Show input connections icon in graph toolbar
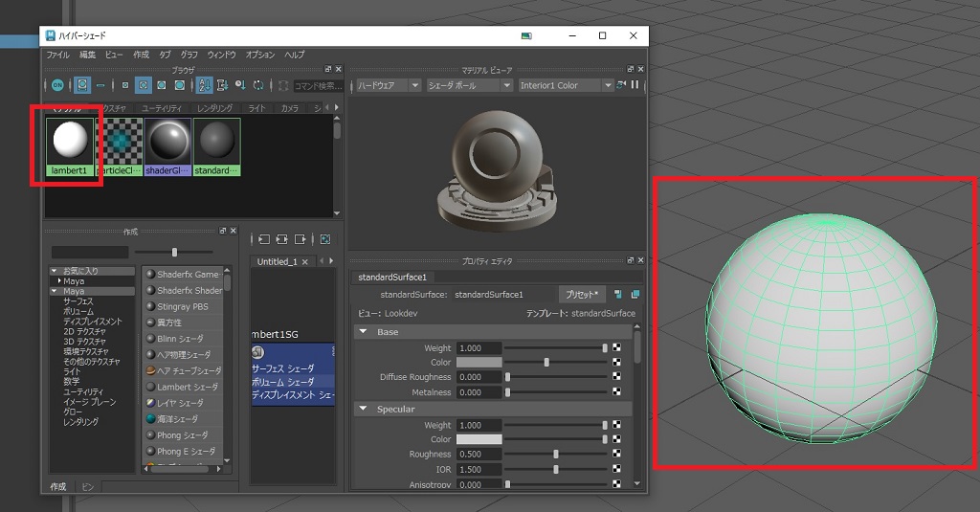 tap(264, 239)
